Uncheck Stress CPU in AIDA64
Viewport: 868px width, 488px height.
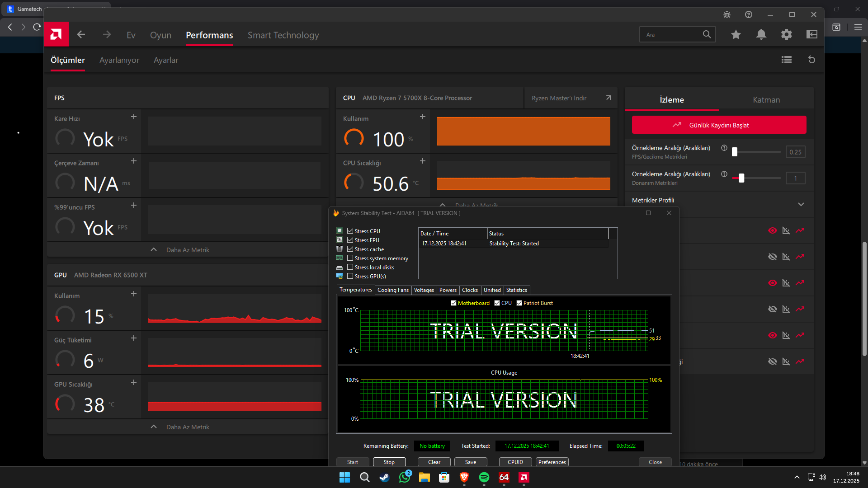pos(350,231)
